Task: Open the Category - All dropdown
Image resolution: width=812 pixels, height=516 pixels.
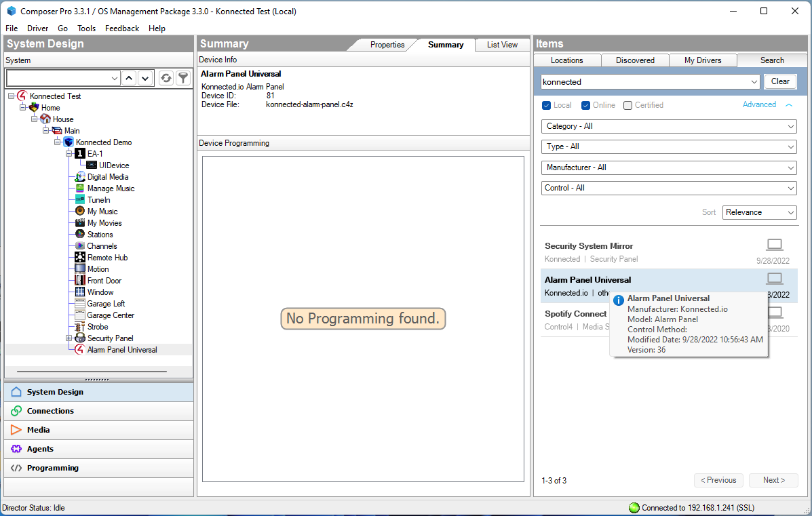Action: point(668,126)
